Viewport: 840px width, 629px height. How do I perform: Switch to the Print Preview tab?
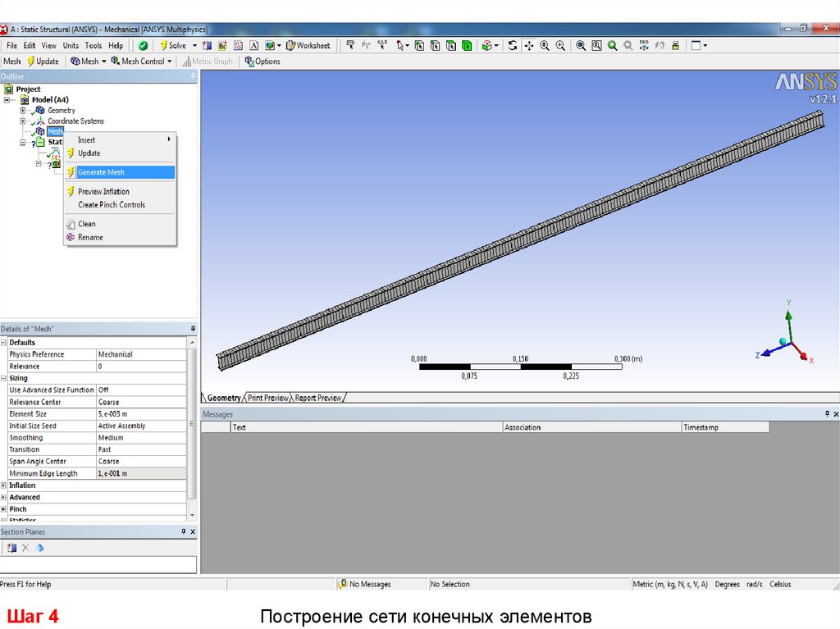[x=268, y=398]
